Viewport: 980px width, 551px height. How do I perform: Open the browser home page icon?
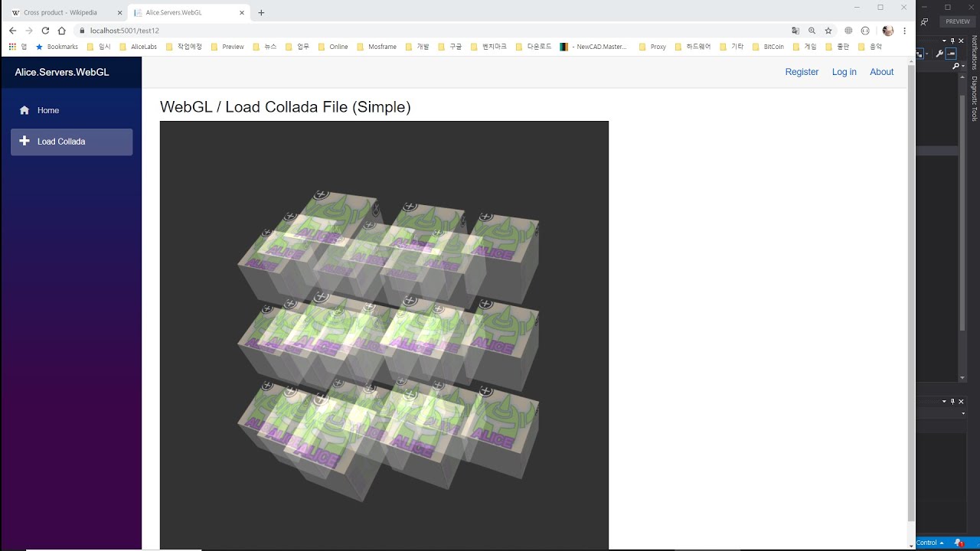(62, 31)
